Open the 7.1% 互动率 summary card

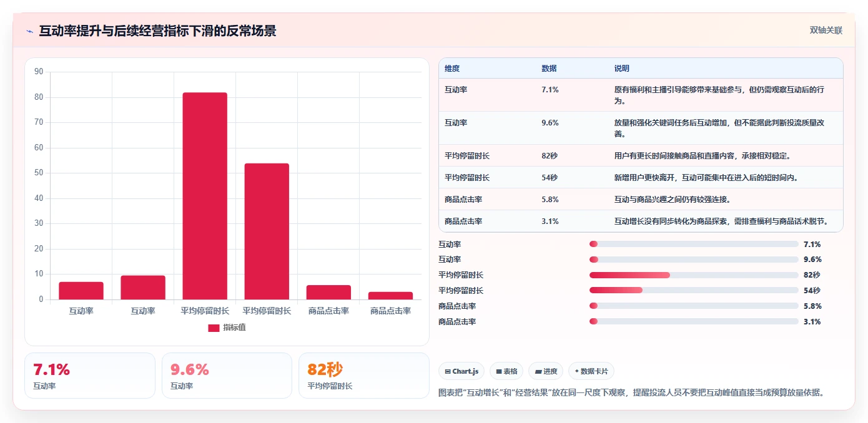pyautogui.click(x=90, y=376)
